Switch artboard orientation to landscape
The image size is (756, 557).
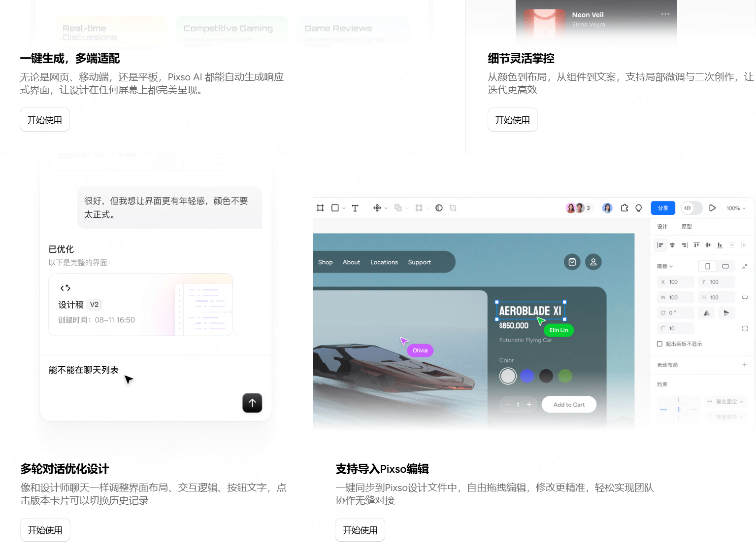pyautogui.click(x=725, y=266)
